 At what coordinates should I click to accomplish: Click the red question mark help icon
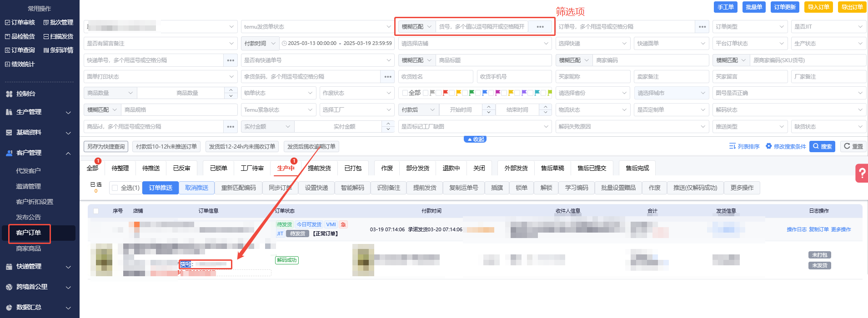click(x=862, y=173)
